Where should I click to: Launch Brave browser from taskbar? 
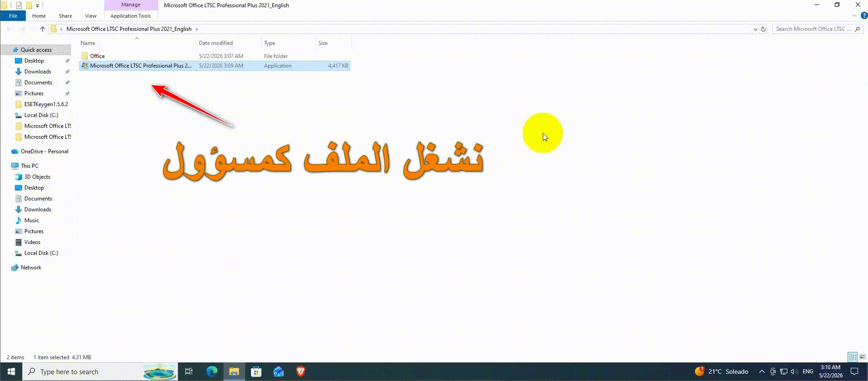pyautogui.click(x=300, y=371)
